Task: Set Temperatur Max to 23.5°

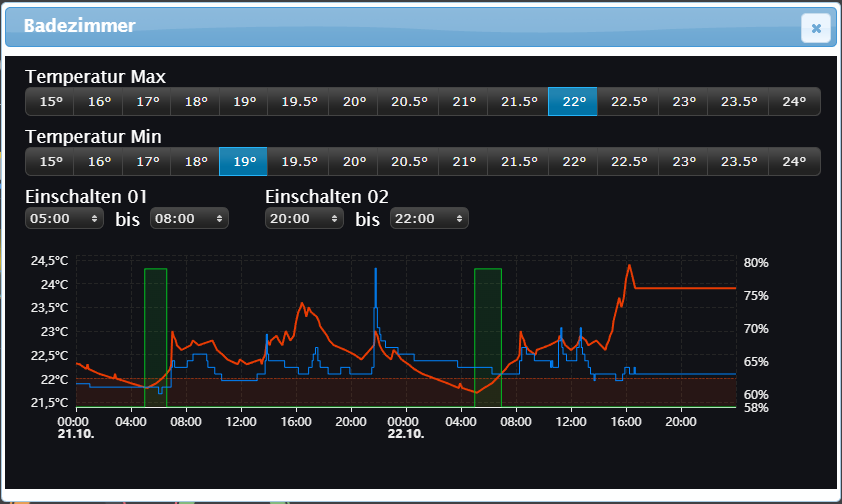Action: click(x=738, y=101)
